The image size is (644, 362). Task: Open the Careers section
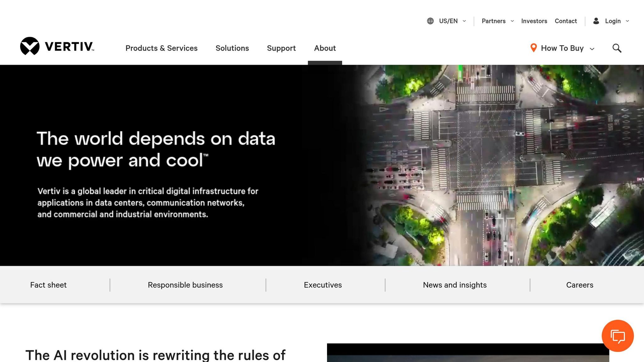pos(580,285)
